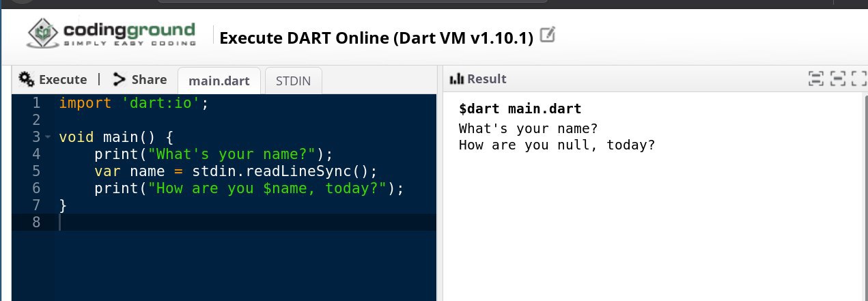Click the 'How are you $name, today?' print line
Image resolution: width=868 pixels, height=301 pixels.
click(249, 188)
